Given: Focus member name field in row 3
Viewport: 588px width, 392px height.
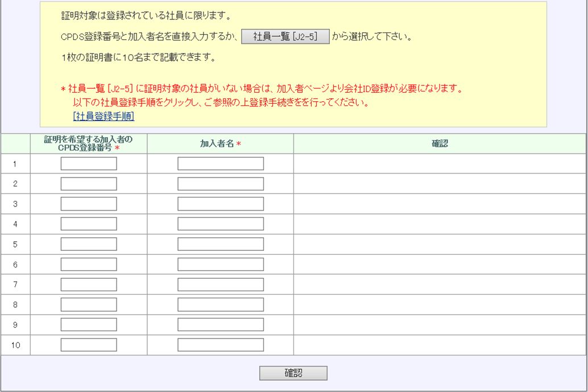Looking at the screenshot, I should point(221,204).
